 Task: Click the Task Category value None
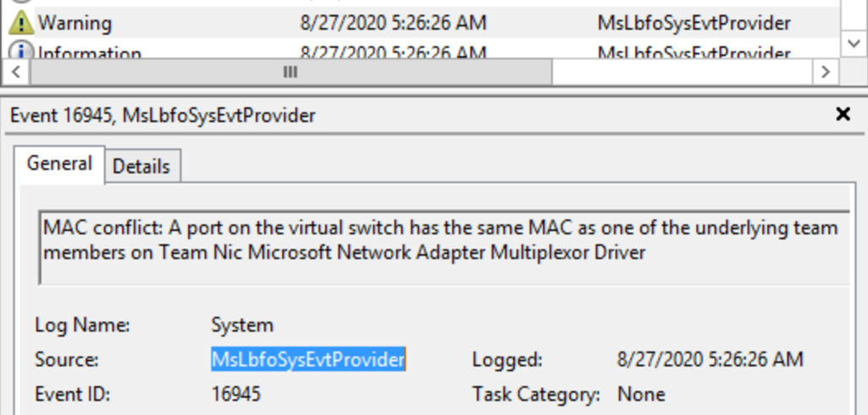[641, 394]
